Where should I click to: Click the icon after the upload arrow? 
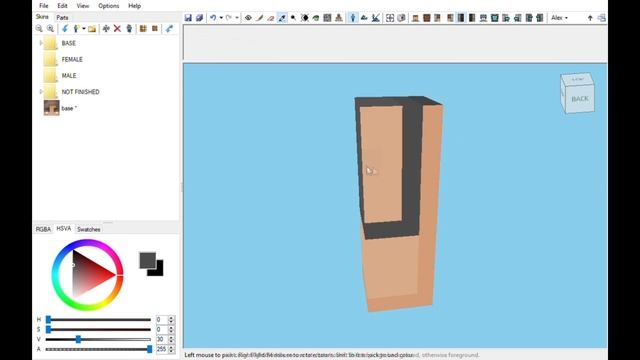pos(601,18)
